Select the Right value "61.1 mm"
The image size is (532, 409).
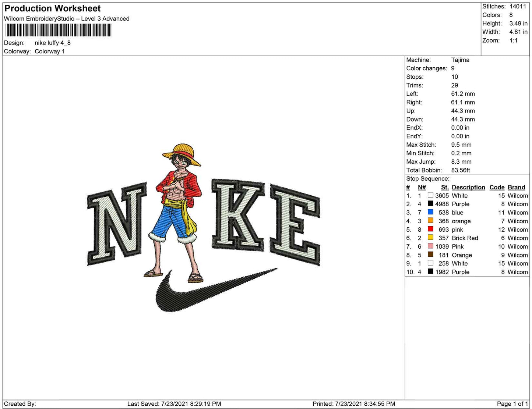(463, 102)
